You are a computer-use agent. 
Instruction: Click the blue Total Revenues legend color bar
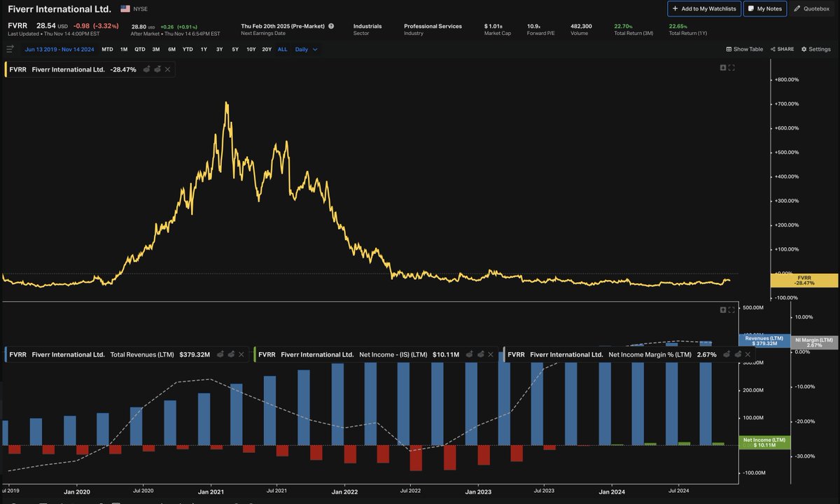click(6, 355)
